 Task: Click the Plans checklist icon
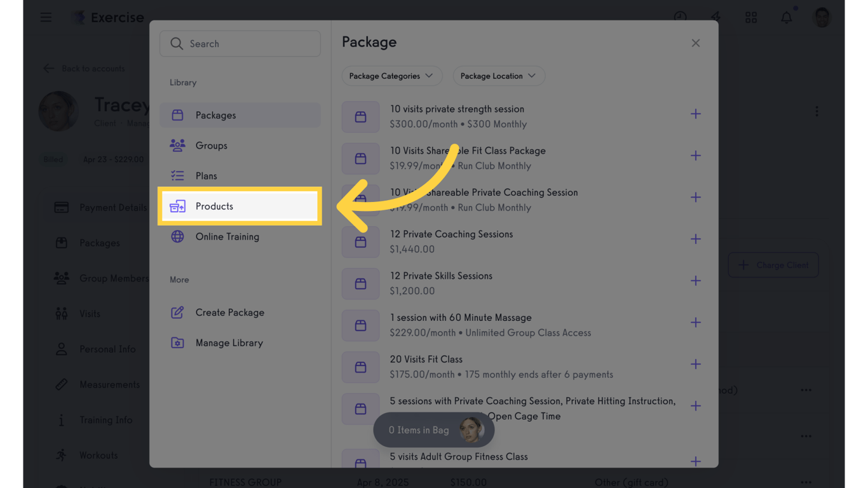click(x=177, y=176)
